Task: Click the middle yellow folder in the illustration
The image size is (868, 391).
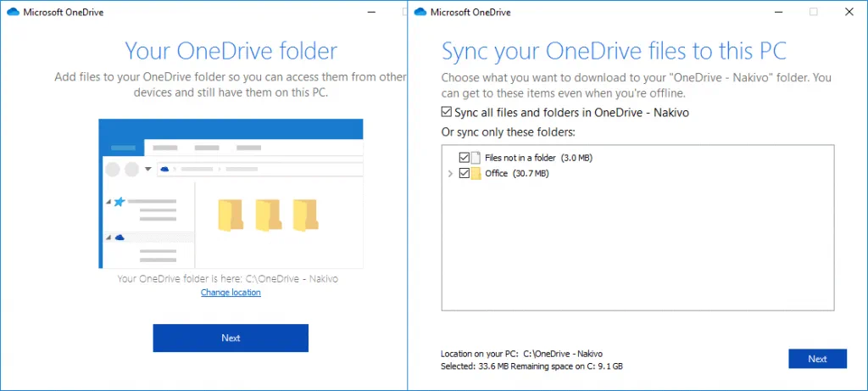Action: pyautogui.click(x=267, y=215)
